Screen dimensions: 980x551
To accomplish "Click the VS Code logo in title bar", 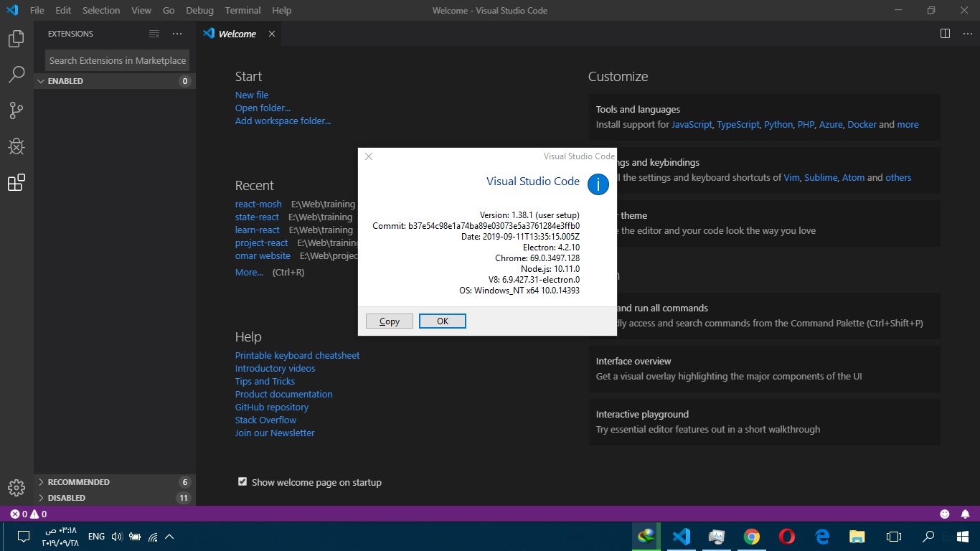I will pos(12,10).
